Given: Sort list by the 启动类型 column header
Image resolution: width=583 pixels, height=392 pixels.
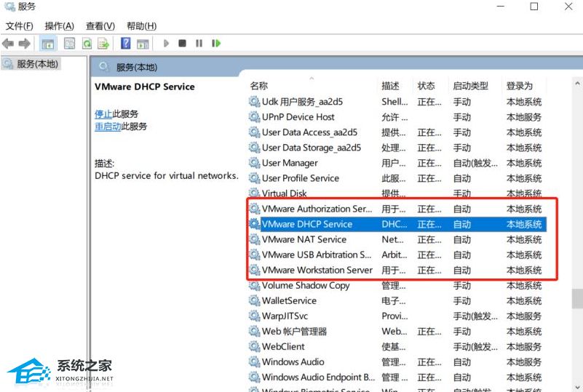Looking at the screenshot, I should [470, 86].
